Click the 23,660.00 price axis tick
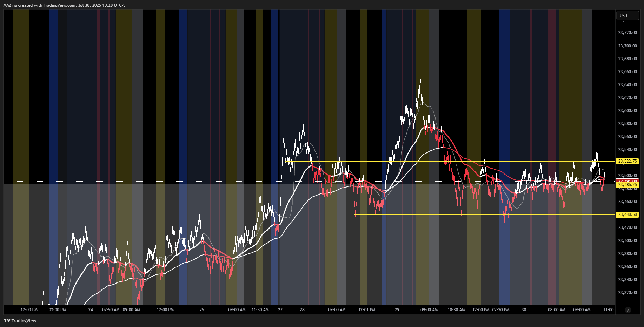 pos(628,71)
